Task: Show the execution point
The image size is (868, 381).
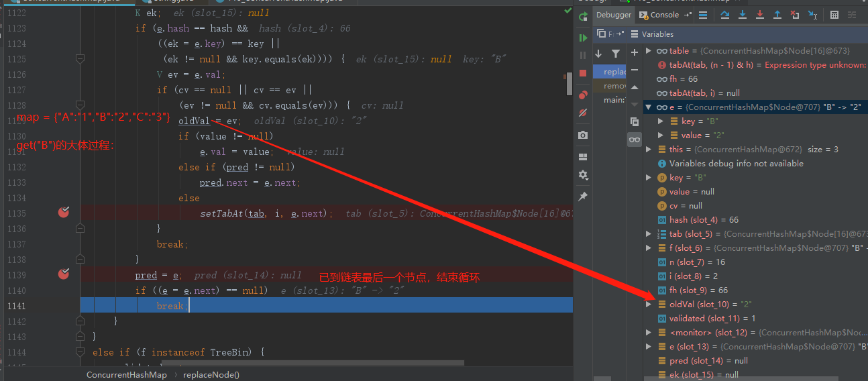Action: click(x=703, y=15)
